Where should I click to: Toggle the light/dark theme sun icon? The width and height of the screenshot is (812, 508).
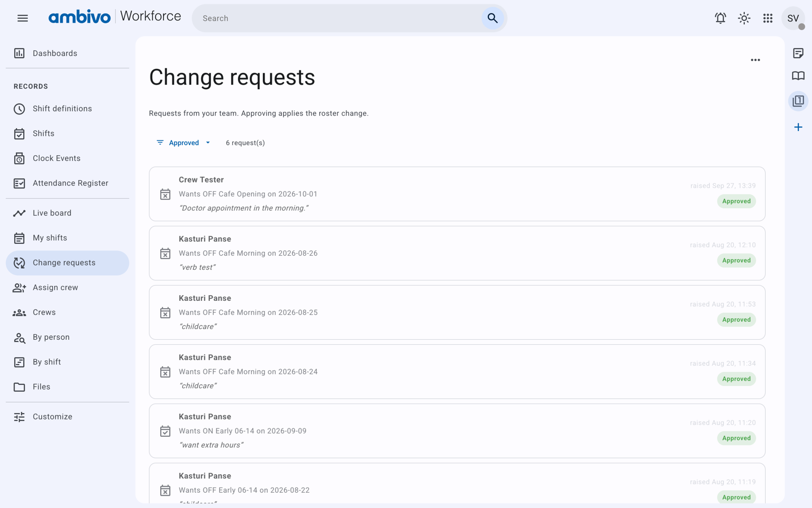744,18
